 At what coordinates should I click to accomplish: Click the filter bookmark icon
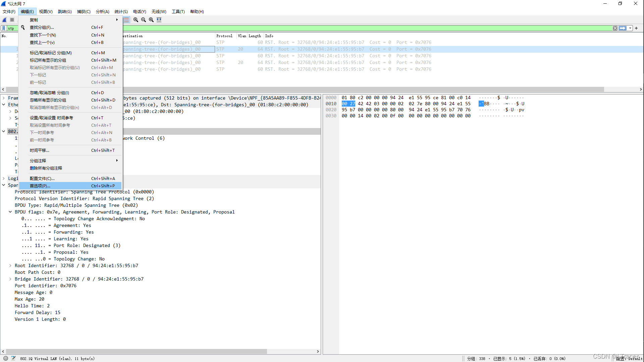pos(4,28)
